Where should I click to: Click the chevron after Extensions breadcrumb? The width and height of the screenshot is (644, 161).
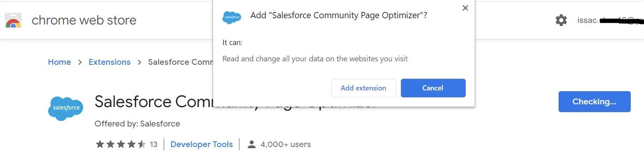coord(139,62)
